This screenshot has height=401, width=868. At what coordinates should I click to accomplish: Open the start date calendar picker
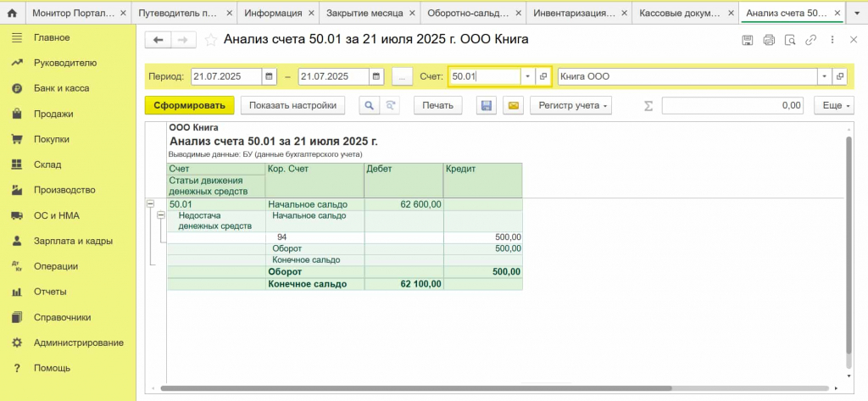[x=269, y=76]
